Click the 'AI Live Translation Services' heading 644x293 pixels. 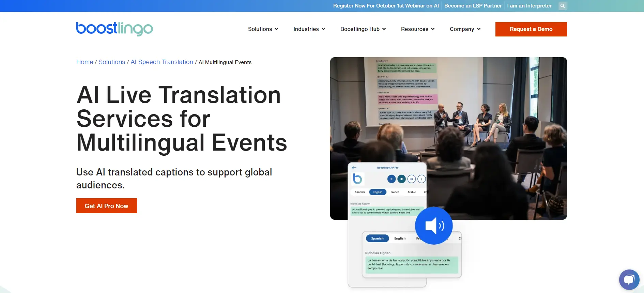coord(182,119)
